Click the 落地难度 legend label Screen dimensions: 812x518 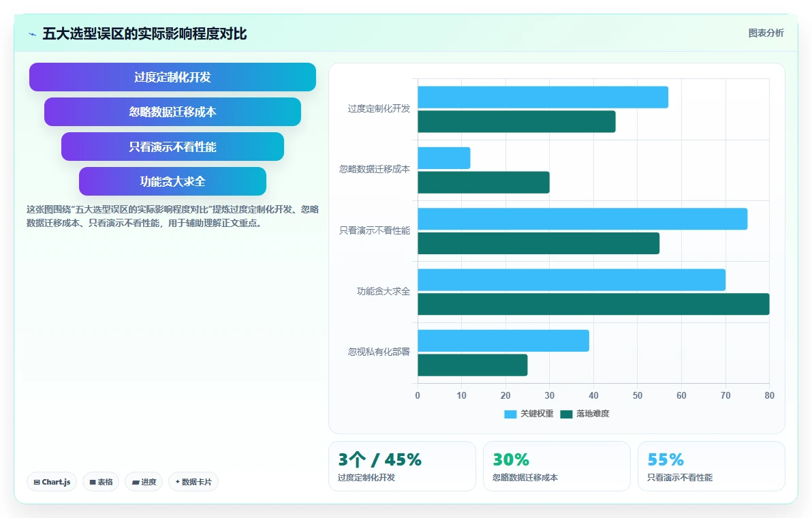click(593, 414)
